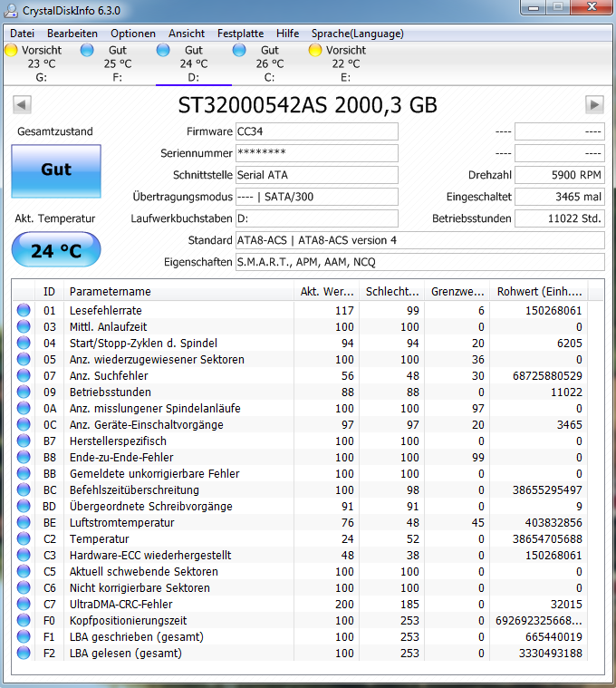
Task: Open the Hilfe menu
Action: point(287,34)
